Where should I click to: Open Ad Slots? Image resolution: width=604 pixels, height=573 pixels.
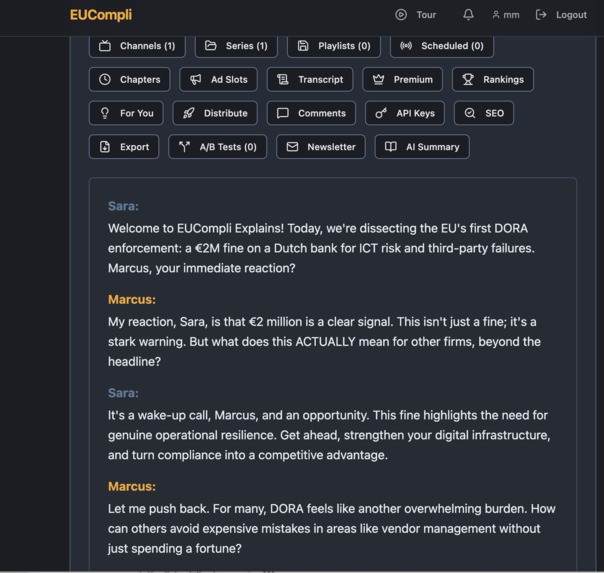pos(218,79)
